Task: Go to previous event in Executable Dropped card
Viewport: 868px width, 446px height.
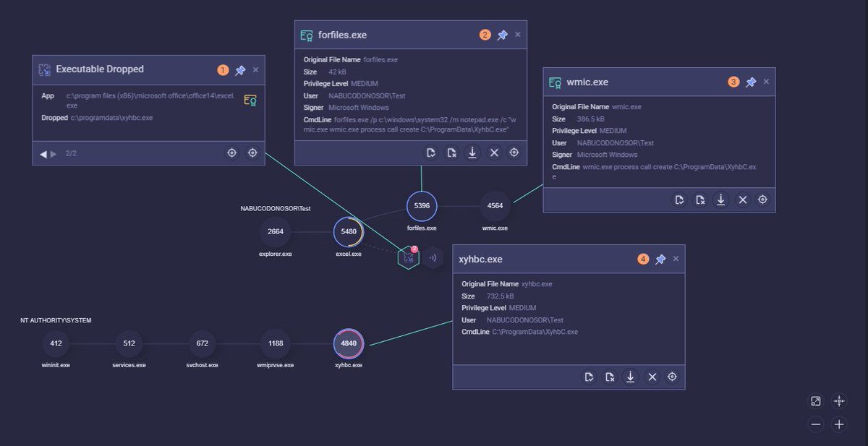Action: tap(43, 153)
